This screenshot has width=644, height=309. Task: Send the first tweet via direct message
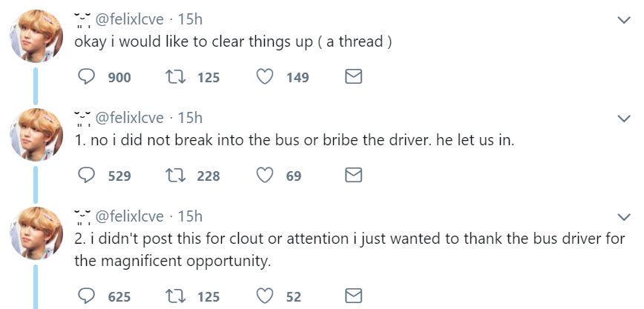(354, 77)
